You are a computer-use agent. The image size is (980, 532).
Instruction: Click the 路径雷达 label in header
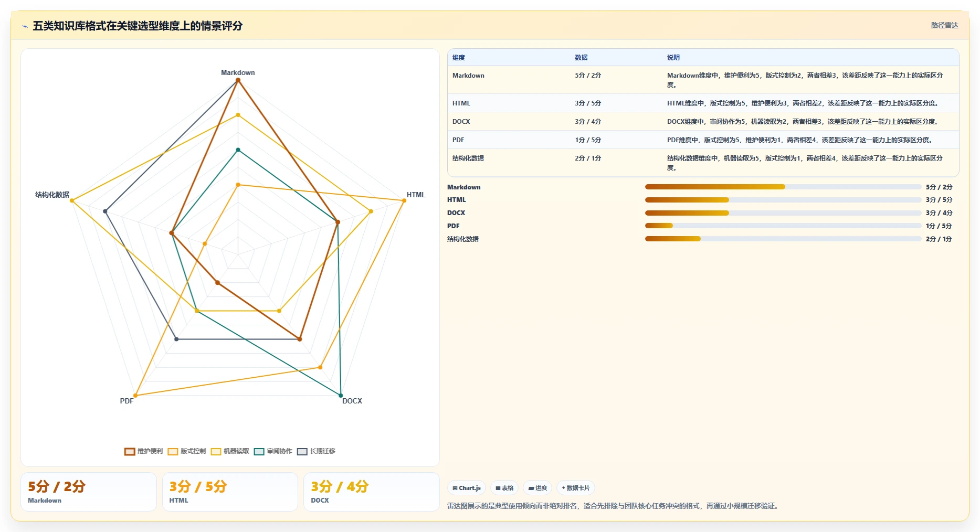point(944,25)
